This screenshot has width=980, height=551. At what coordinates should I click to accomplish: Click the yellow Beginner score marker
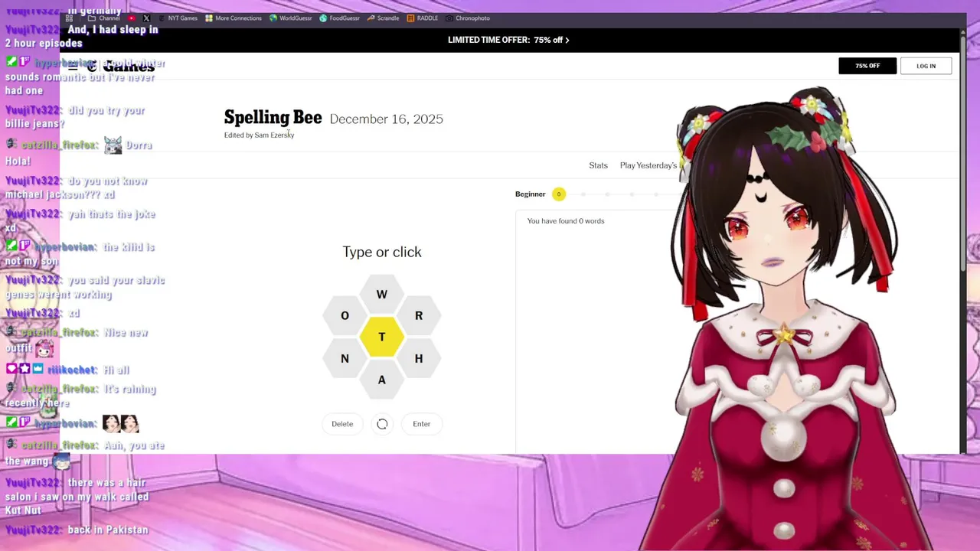pyautogui.click(x=559, y=194)
